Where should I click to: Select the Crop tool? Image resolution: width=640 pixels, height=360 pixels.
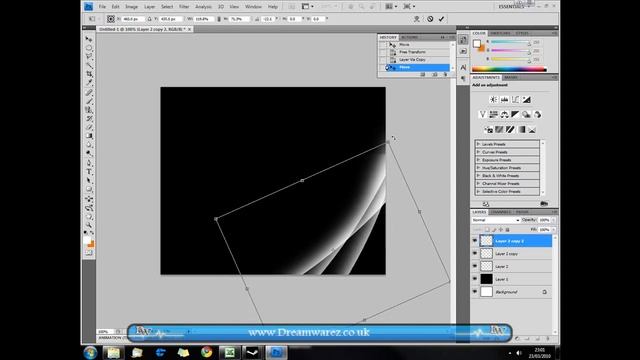point(89,74)
